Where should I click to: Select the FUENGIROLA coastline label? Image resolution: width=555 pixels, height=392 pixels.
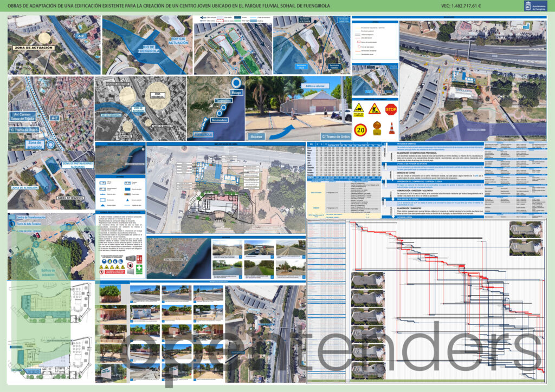coord(203,135)
